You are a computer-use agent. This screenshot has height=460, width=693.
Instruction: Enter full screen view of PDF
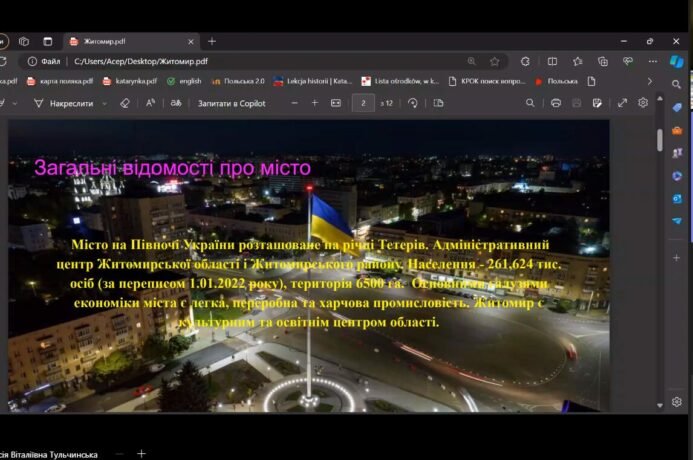622,103
